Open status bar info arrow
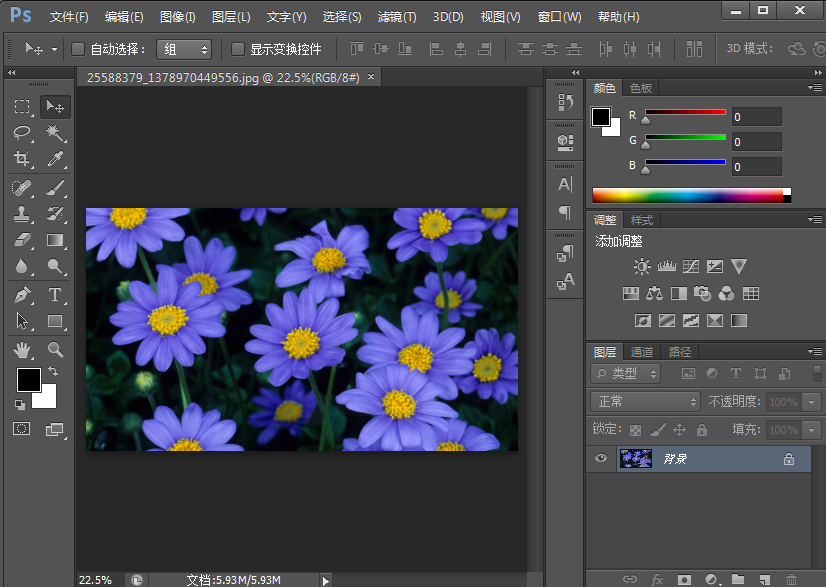 point(326,581)
